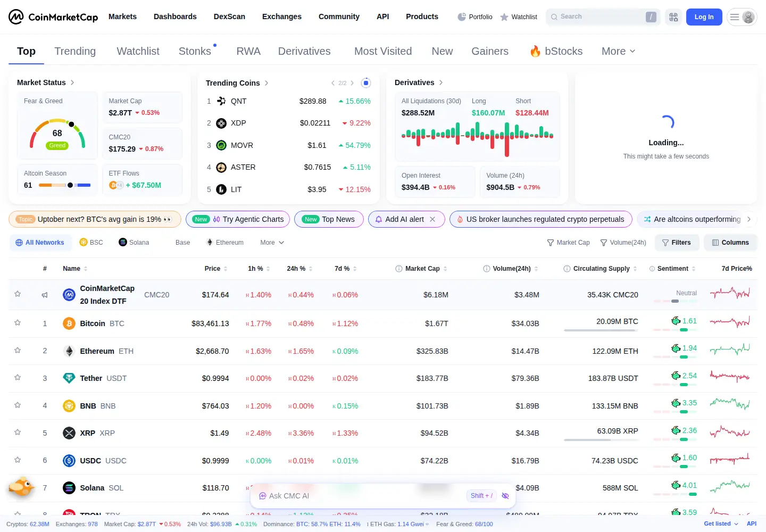Image resolution: width=766 pixels, height=532 pixels.
Task: Click the CoinMarketCap logo
Action: (53, 17)
